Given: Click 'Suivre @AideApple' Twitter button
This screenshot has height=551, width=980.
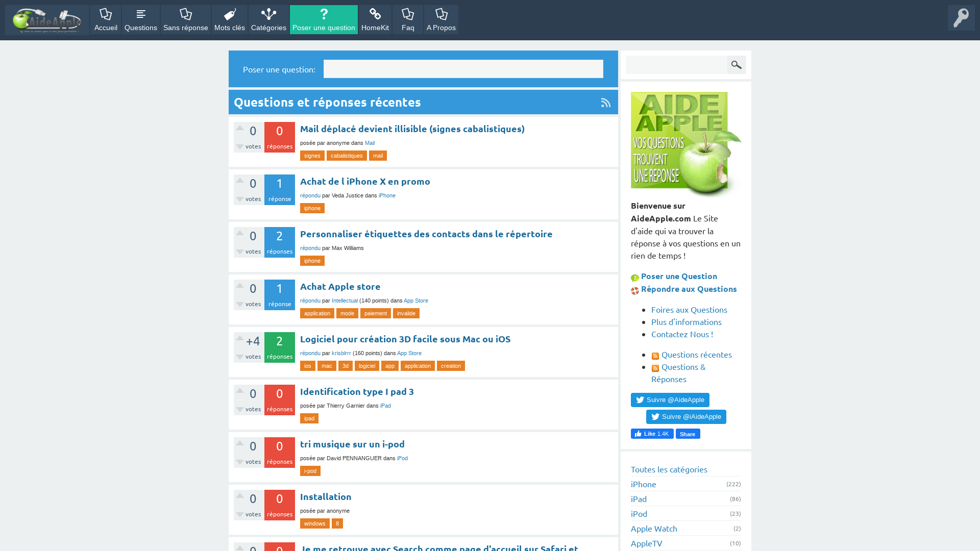Looking at the screenshot, I should point(670,400).
